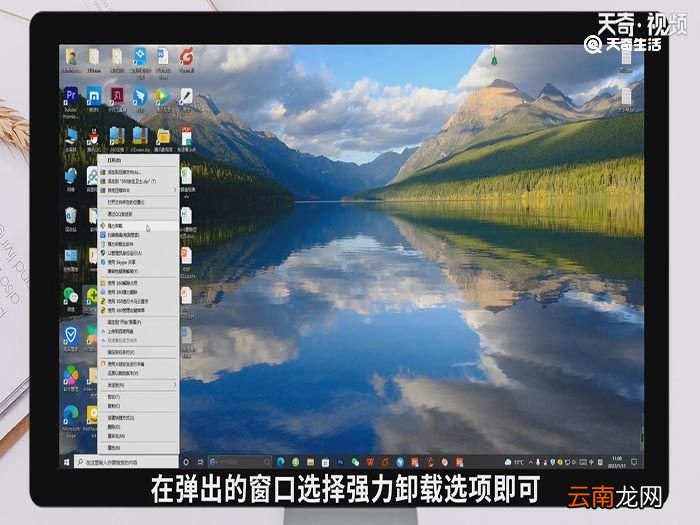Expand the 'Send to' submenu arrow
Image resolution: width=700 pixels, height=525 pixels.
point(175,385)
